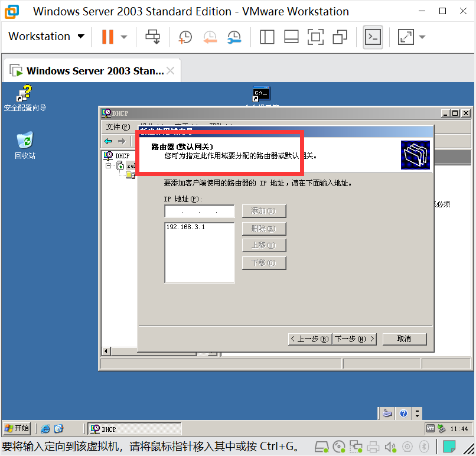Image resolution: width=476 pixels, height=456 pixels.
Task: Collapse the DHCP server tree node
Action: click(108, 165)
